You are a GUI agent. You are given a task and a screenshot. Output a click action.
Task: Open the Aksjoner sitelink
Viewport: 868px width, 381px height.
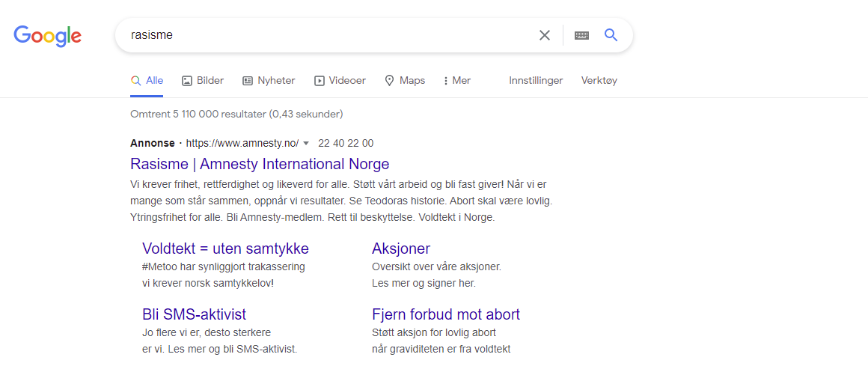tap(401, 249)
